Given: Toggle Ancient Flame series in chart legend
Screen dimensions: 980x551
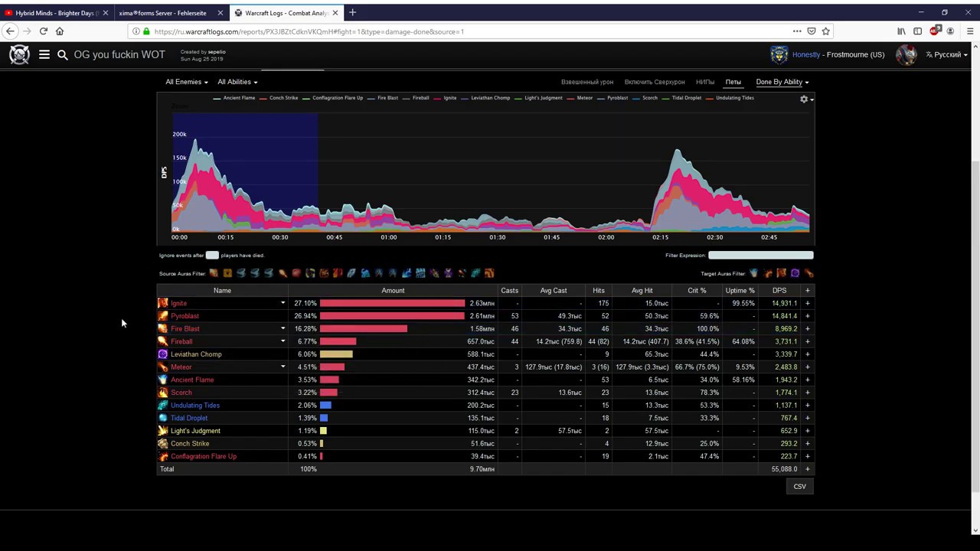Looking at the screenshot, I should [x=234, y=98].
